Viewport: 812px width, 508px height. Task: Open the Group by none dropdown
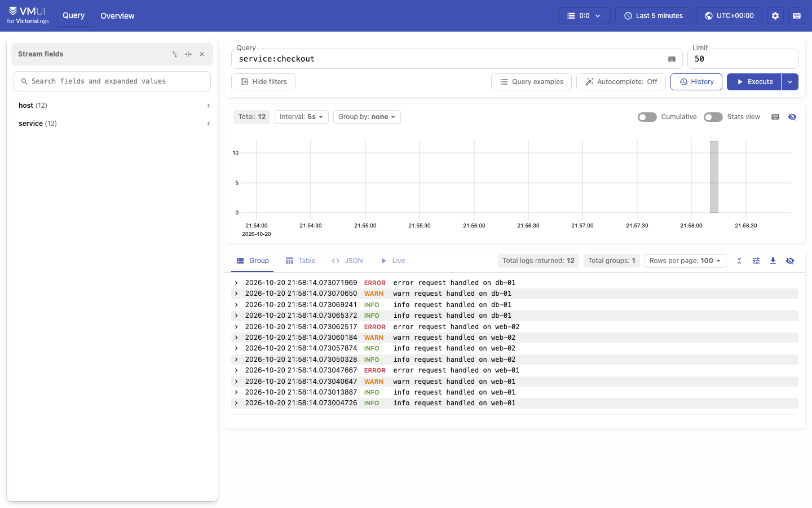[367, 117]
